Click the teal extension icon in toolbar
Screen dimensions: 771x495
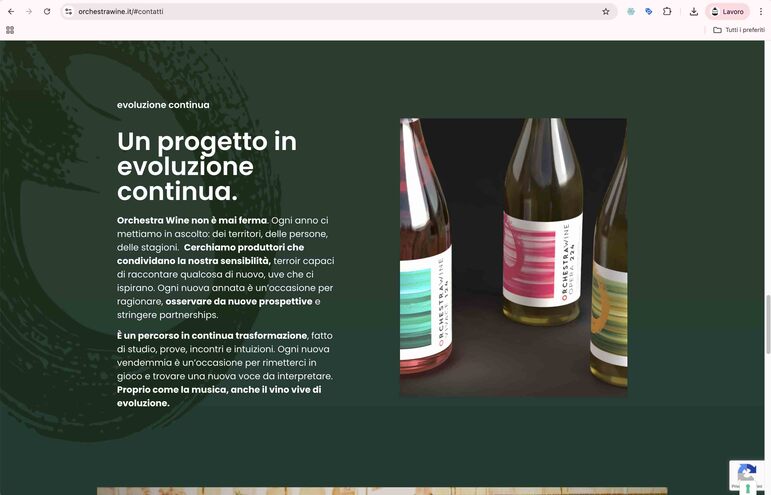[x=631, y=11]
